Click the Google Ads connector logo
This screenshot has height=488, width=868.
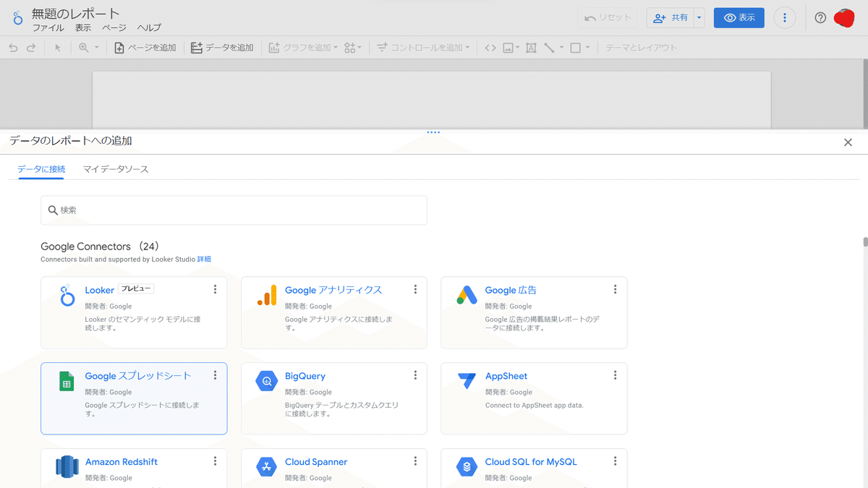click(467, 295)
